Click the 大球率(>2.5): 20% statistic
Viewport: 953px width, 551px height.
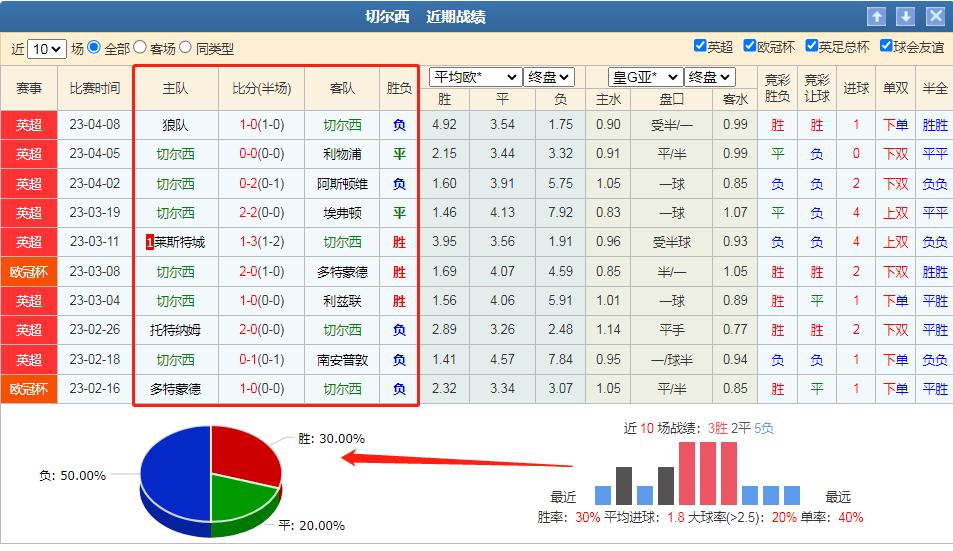point(741,518)
